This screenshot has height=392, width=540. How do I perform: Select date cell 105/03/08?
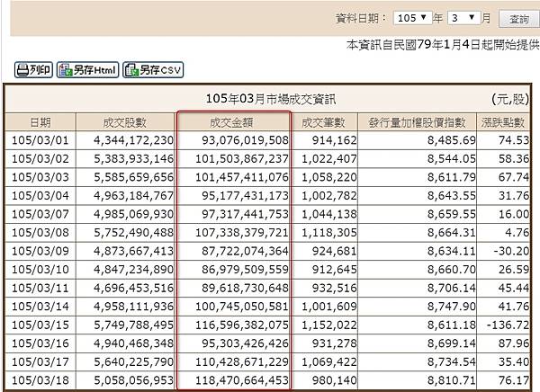coord(40,233)
